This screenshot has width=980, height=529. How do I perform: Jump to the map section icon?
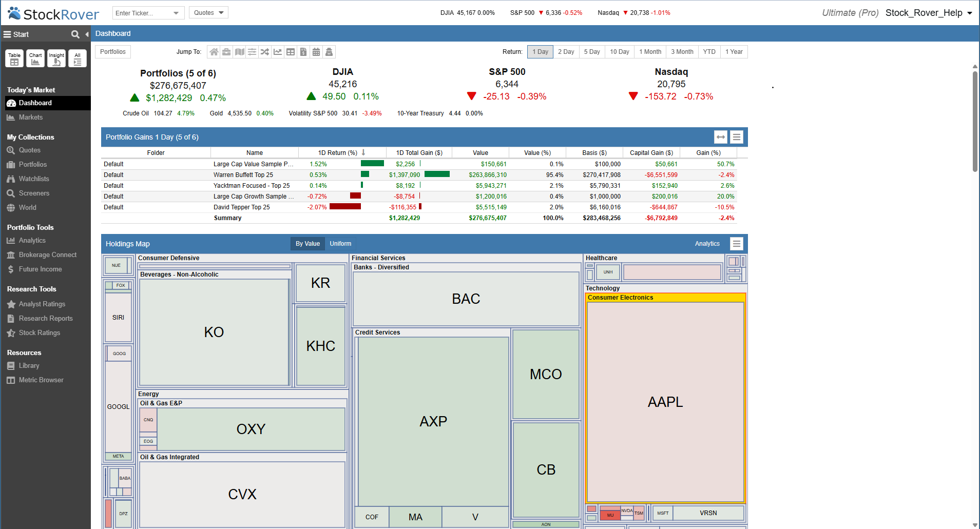point(239,52)
